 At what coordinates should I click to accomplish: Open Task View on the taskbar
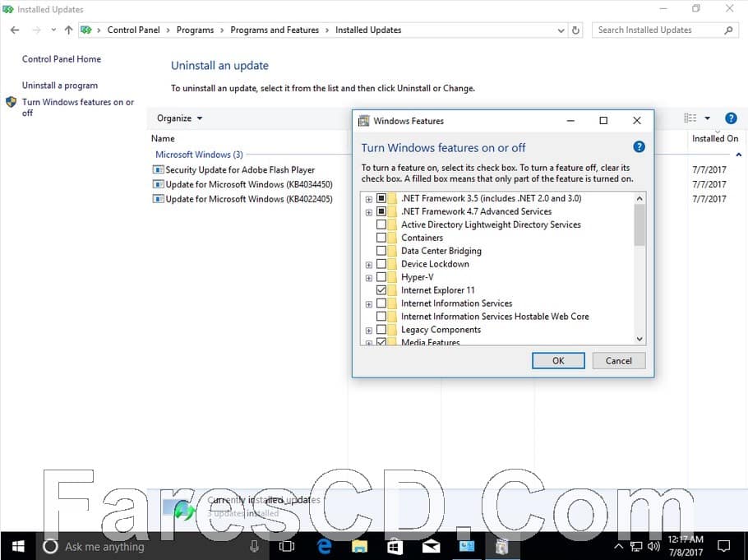(x=287, y=546)
